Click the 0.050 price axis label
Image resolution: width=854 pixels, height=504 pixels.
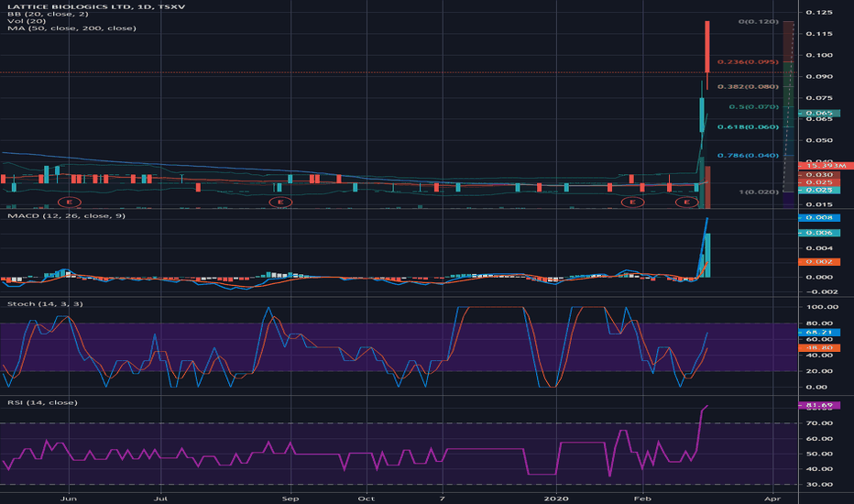click(x=819, y=140)
